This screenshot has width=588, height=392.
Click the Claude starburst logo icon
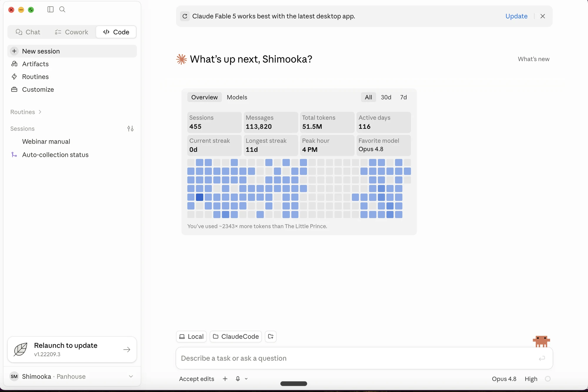coord(181,59)
